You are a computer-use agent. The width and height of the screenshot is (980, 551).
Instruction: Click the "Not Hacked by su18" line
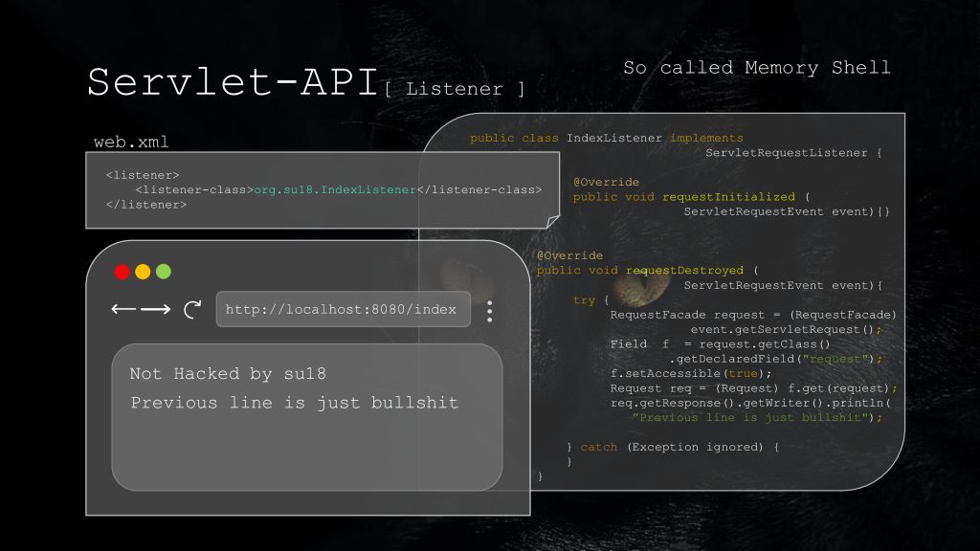coord(228,374)
